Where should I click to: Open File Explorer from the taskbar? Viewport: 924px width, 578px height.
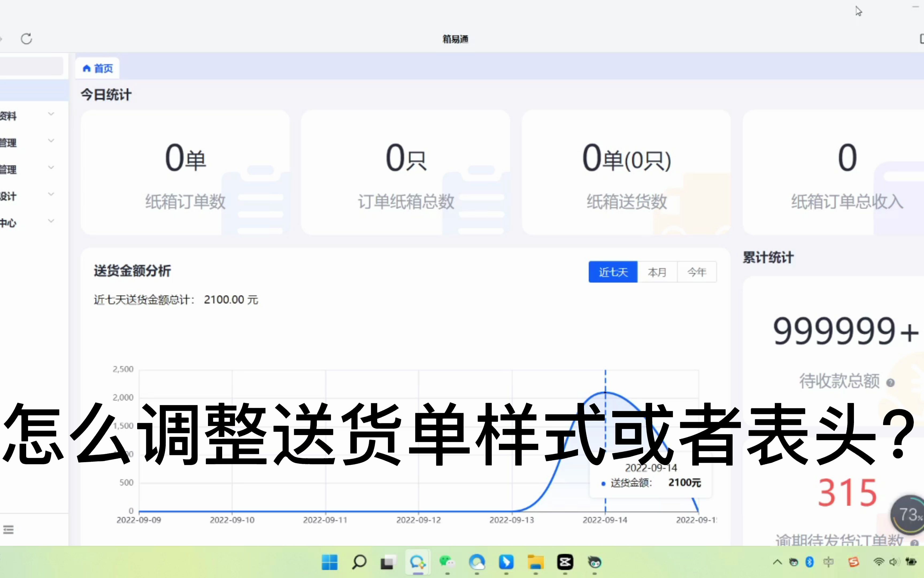coord(536,562)
